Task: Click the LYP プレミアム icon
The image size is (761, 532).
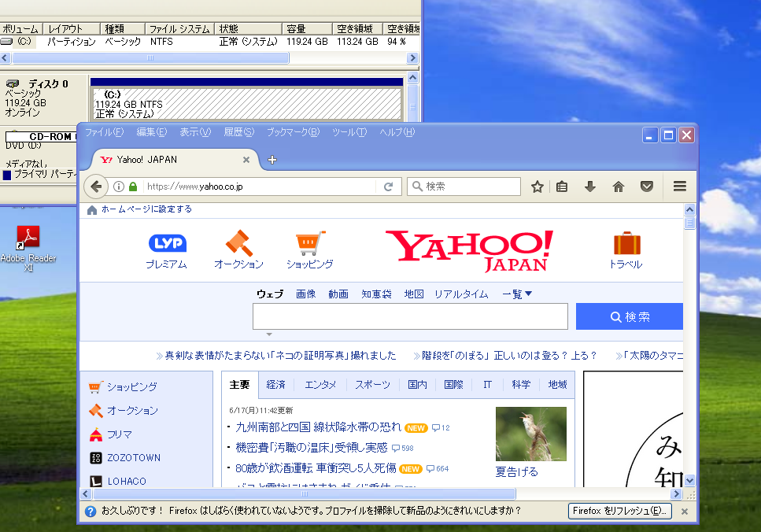Action: [x=167, y=243]
